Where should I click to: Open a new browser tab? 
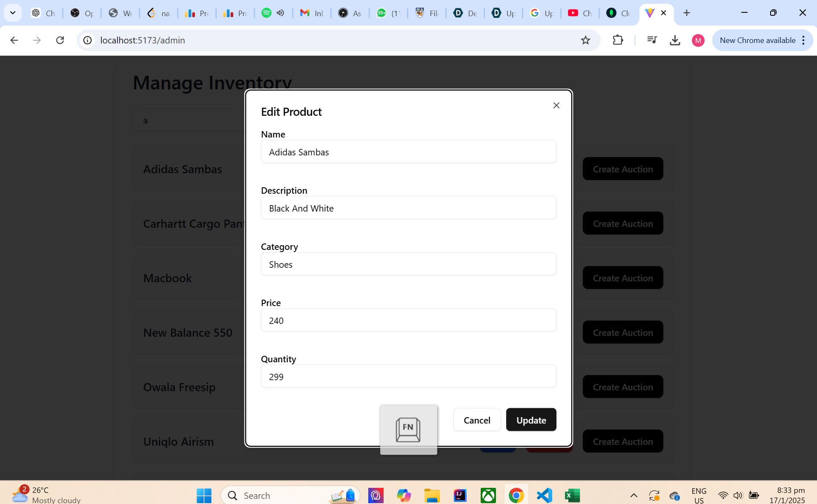(686, 13)
